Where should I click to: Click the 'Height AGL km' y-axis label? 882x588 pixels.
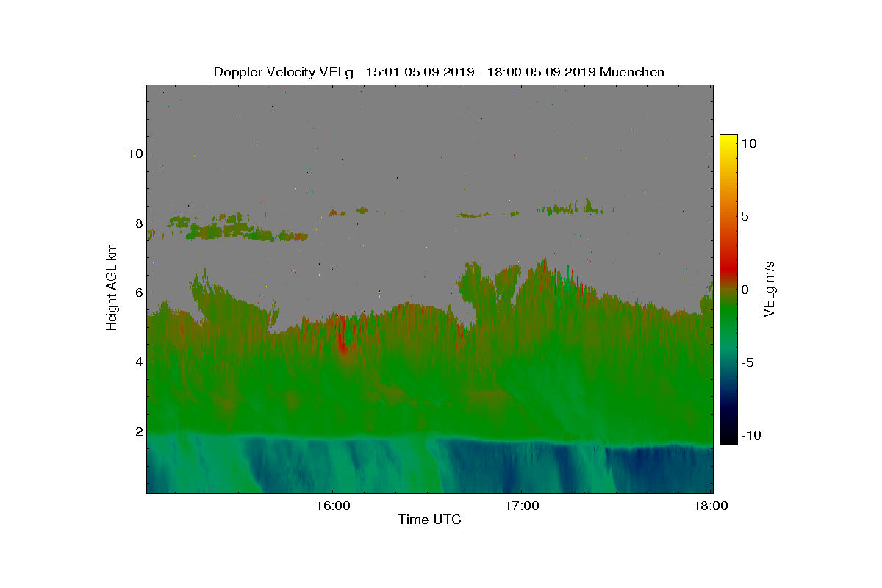[112, 287]
